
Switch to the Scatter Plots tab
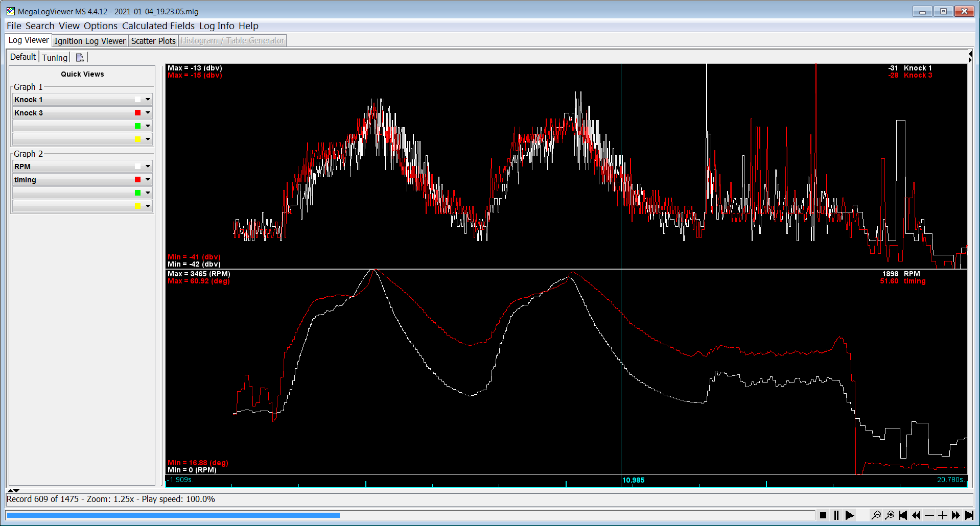[153, 41]
